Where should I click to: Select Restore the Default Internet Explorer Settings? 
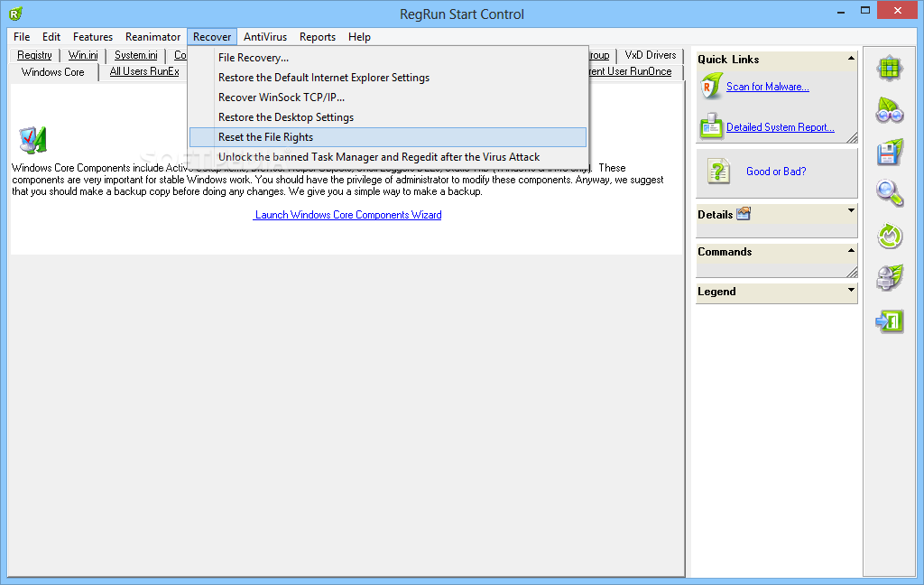(388, 78)
